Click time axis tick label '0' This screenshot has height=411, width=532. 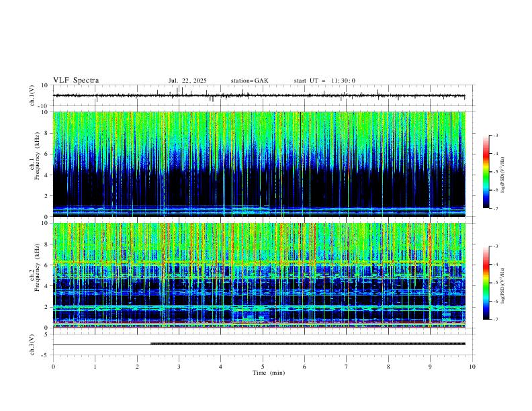(x=53, y=367)
